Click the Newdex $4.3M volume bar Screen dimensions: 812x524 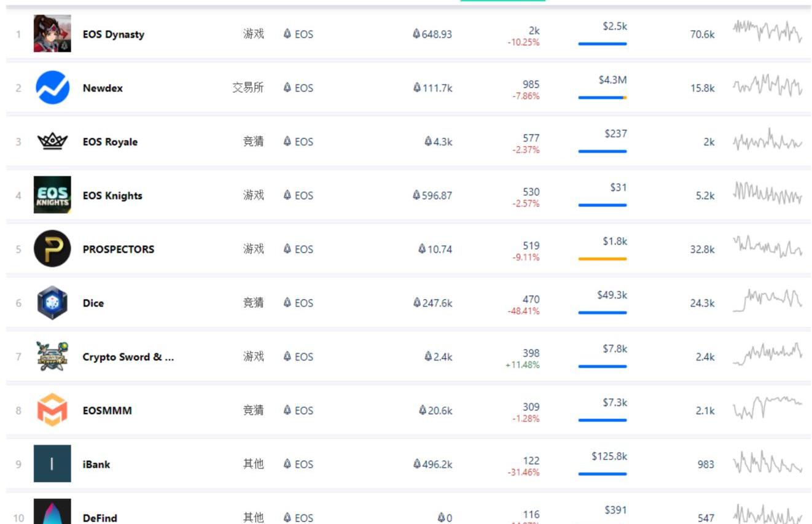click(x=603, y=97)
